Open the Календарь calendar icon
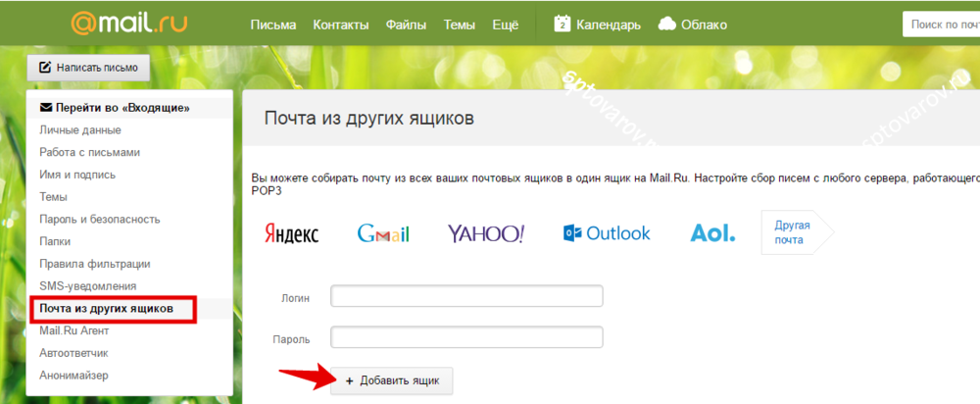980x404 pixels. pos(563,25)
